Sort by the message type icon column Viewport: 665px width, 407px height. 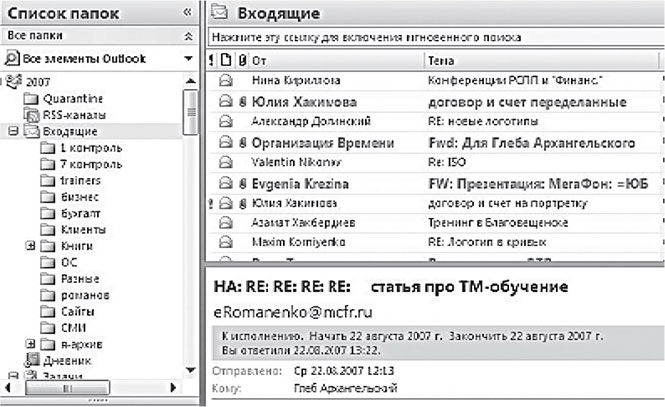pyautogui.click(x=222, y=61)
